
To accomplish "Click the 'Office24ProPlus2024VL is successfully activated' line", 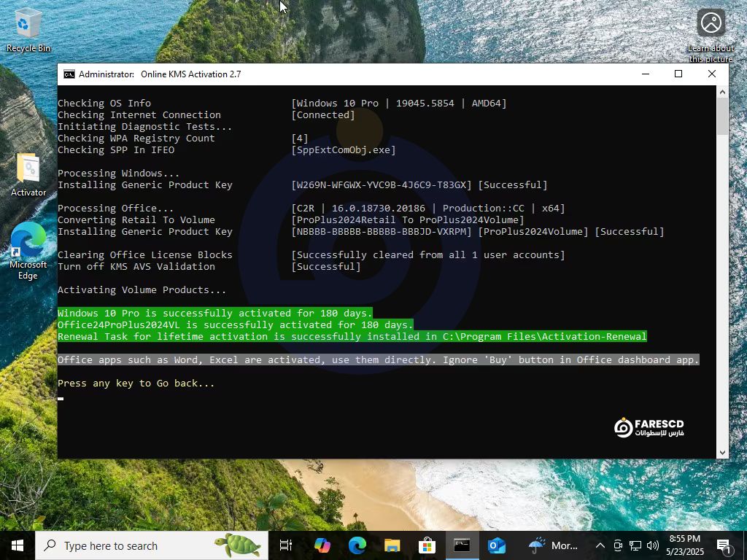I will click(236, 324).
